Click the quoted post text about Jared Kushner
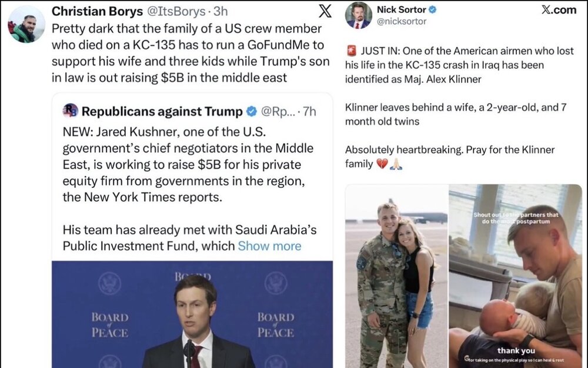The height and width of the screenshot is (368, 588). [188, 164]
